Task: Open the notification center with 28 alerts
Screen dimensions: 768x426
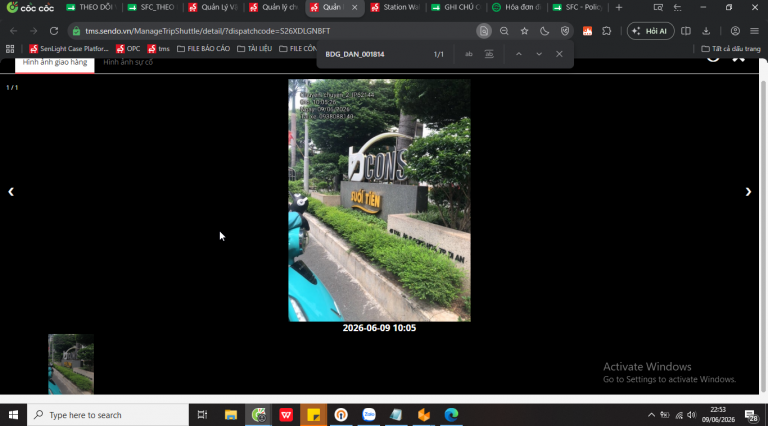Action: (x=752, y=416)
